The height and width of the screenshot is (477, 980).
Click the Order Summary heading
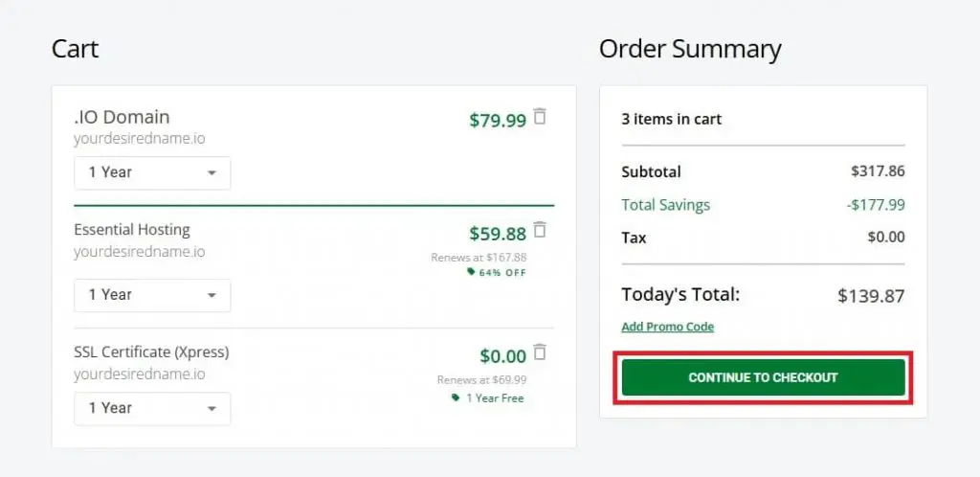pos(690,49)
